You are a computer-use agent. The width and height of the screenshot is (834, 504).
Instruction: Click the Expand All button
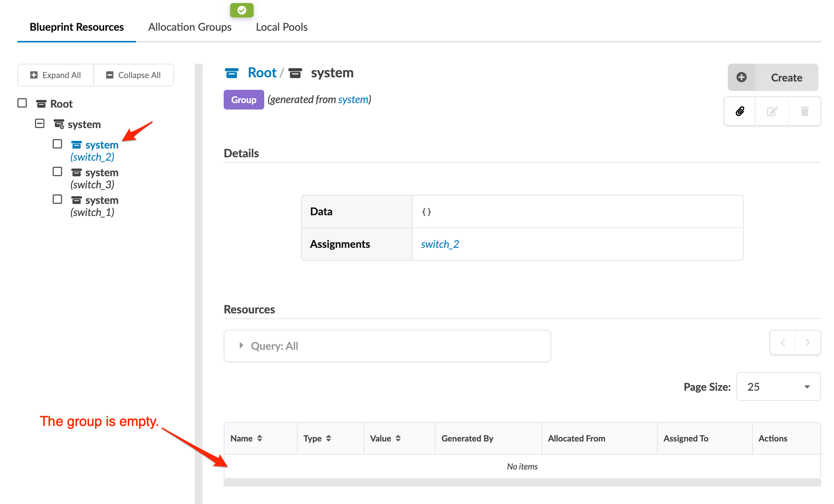point(56,75)
